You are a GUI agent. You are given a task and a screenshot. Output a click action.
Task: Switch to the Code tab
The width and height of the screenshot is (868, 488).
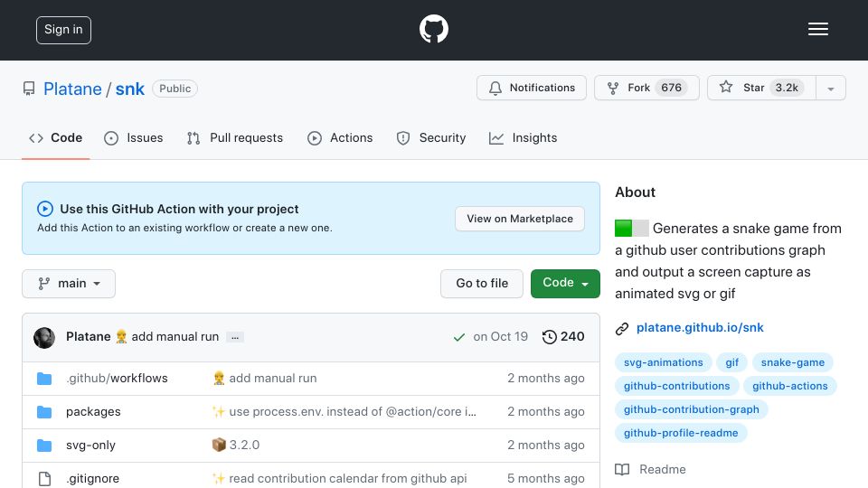[x=55, y=137]
